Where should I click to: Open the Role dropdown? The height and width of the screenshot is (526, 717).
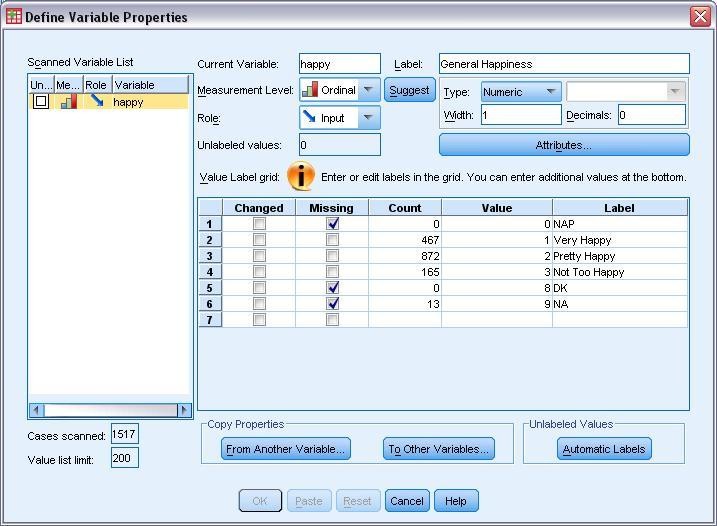point(368,118)
